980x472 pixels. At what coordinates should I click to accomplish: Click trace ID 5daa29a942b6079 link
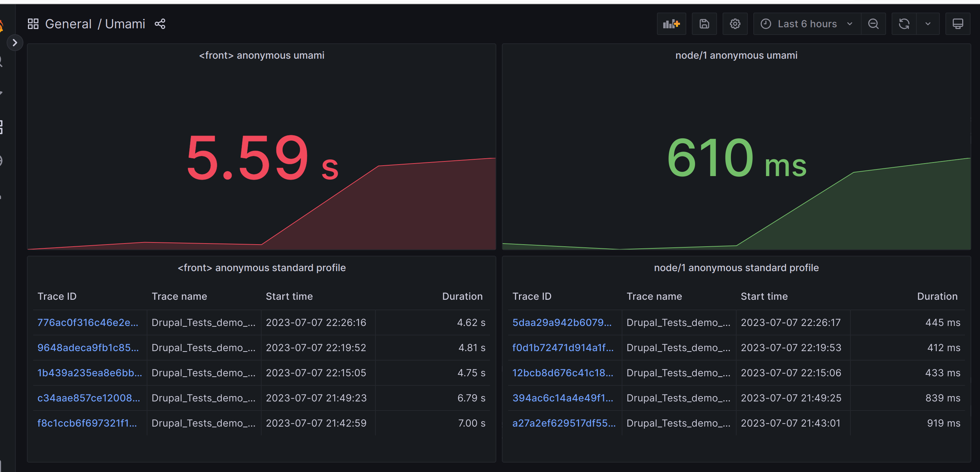point(561,322)
